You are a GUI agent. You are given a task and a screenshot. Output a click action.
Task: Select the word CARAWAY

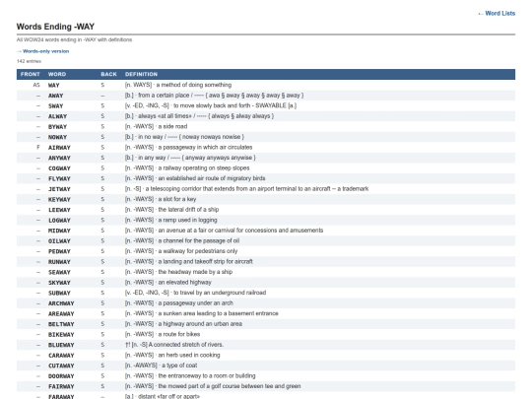[61, 356]
